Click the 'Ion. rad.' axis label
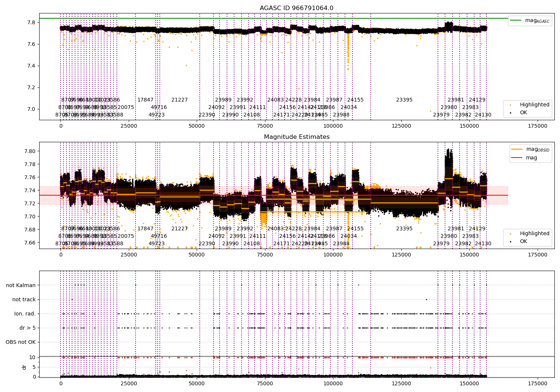 click(x=25, y=314)
